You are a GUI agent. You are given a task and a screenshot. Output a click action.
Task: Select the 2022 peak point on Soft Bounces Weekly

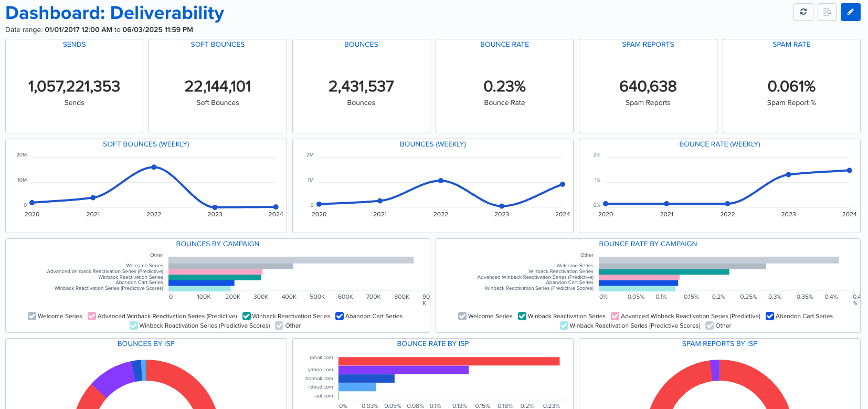click(x=154, y=167)
